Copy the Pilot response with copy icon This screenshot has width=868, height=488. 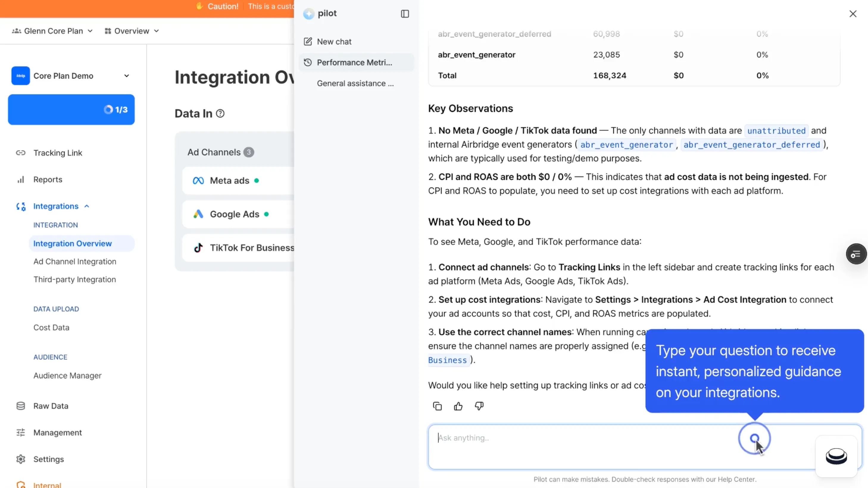click(x=437, y=406)
